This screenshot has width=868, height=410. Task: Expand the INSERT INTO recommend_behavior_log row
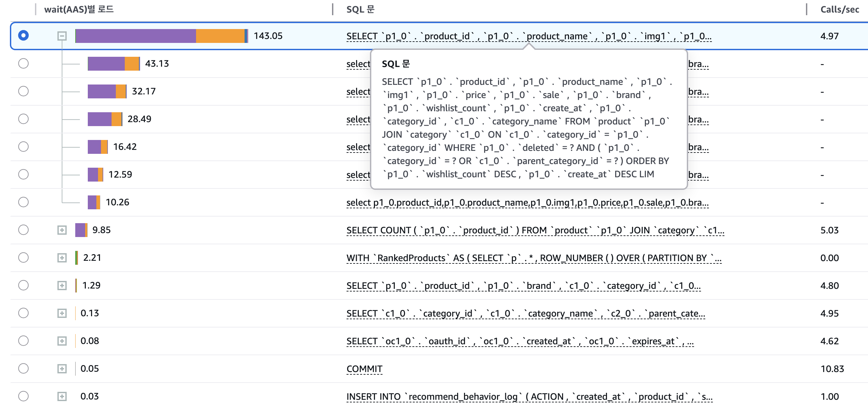[x=62, y=396]
